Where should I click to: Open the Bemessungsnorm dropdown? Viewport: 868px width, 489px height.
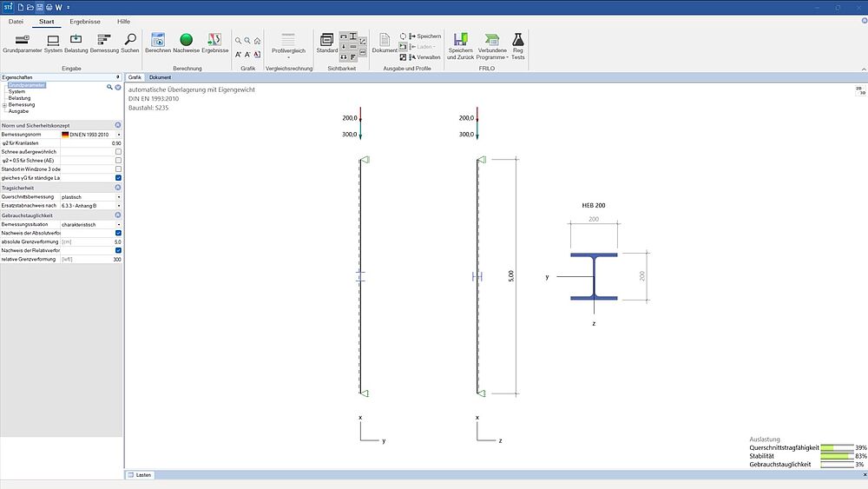coord(118,135)
